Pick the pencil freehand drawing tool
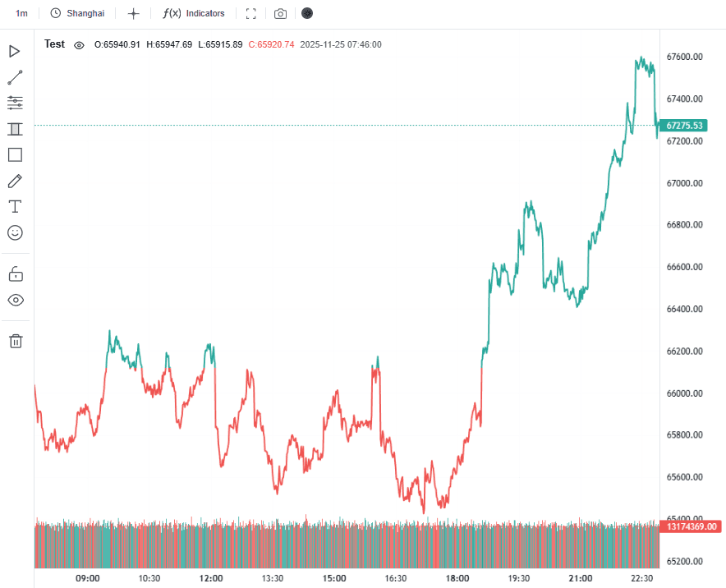The image size is (726, 588). [15, 181]
